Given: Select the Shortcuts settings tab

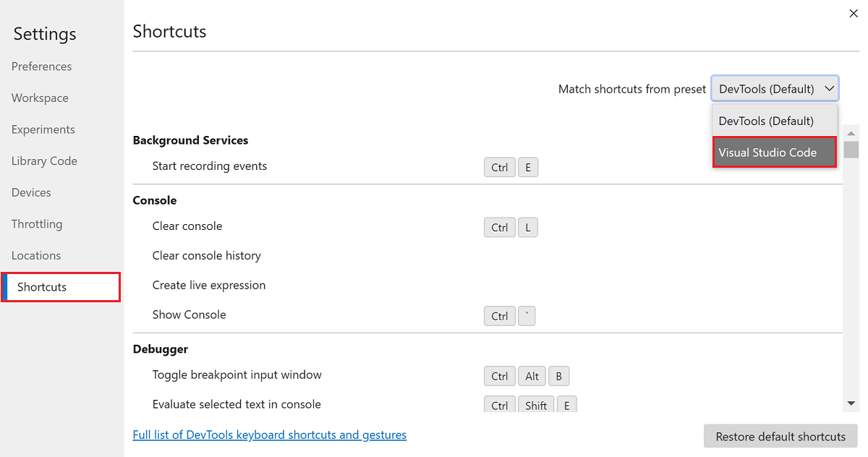Looking at the screenshot, I should coord(40,287).
